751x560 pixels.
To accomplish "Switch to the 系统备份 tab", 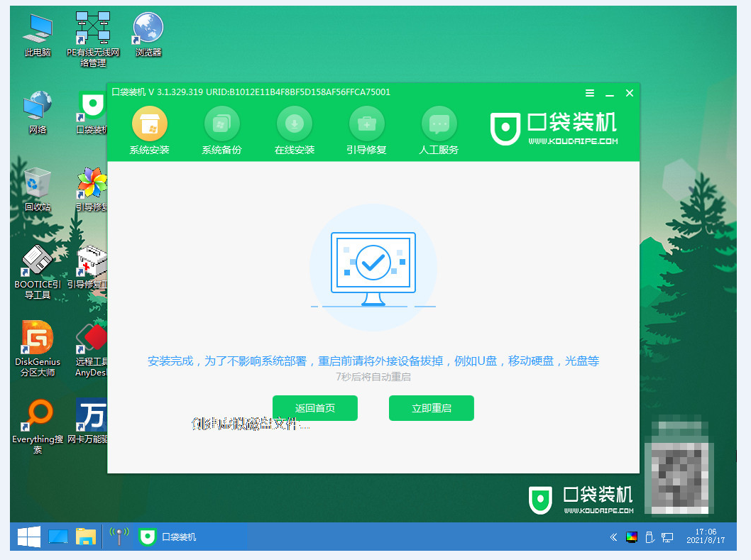I will (x=221, y=130).
